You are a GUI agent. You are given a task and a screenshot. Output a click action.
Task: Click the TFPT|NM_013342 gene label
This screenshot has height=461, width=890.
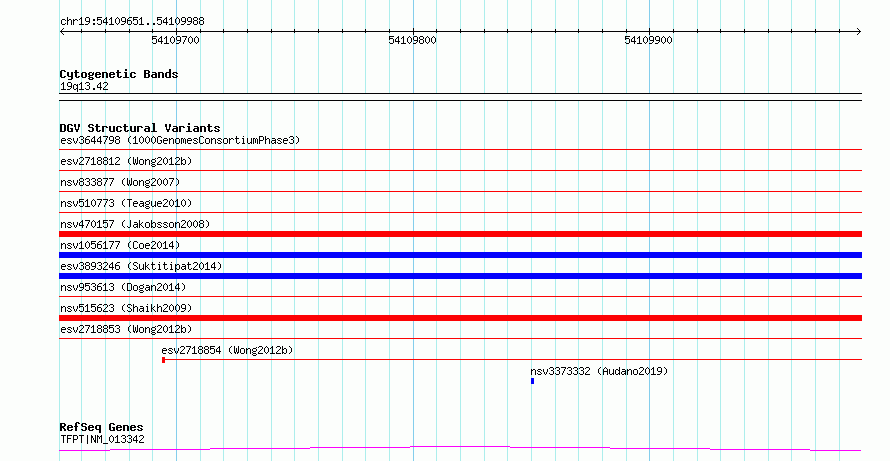pos(102,439)
